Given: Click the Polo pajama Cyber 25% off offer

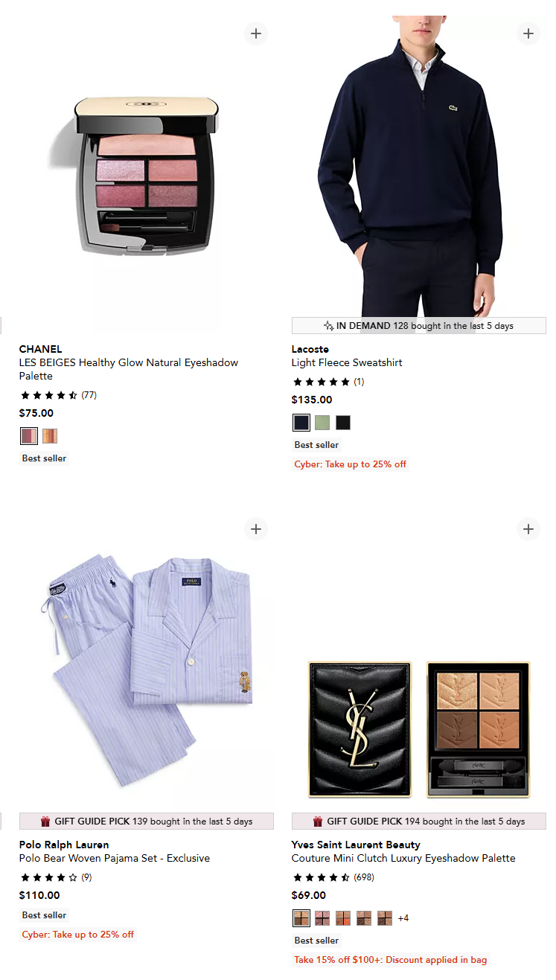Looking at the screenshot, I should click(78, 935).
